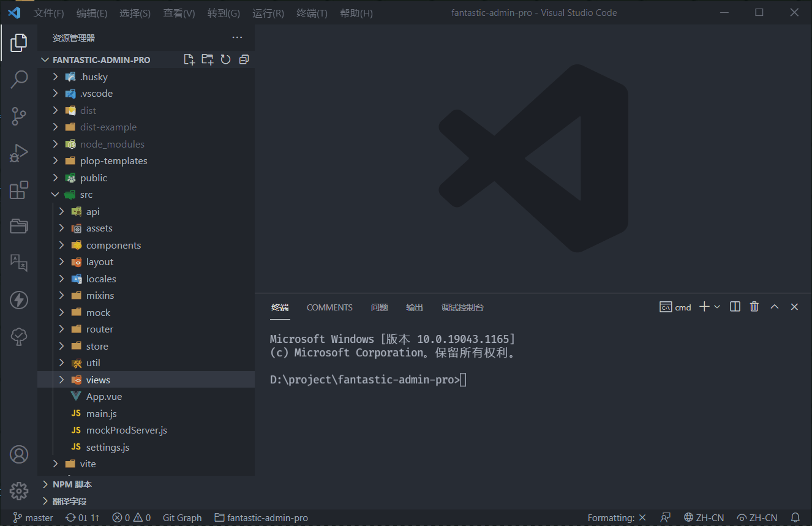
Task: Split the terminal panel
Action: click(x=735, y=307)
